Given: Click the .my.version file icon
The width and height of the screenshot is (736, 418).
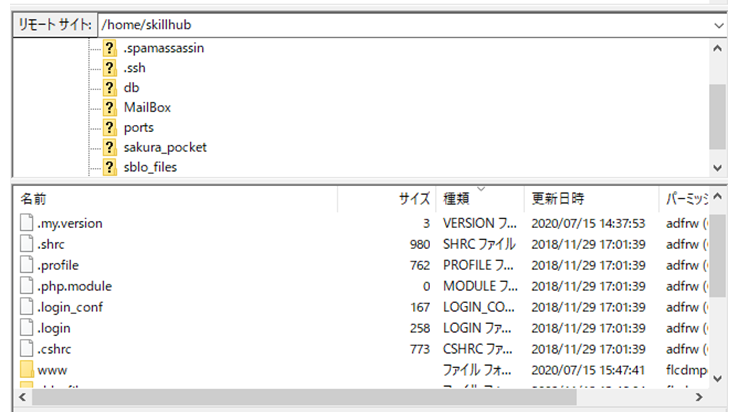Looking at the screenshot, I should click(x=27, y=223).
